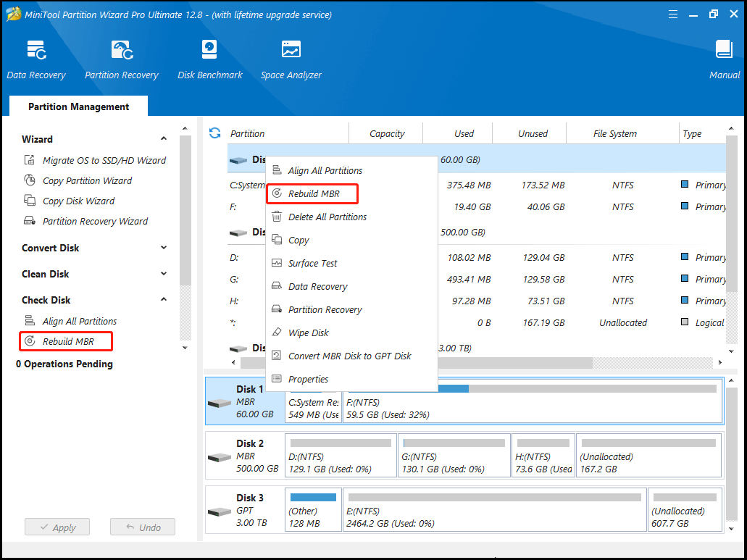Expand the Clean Disk section

tap(164, 274)
